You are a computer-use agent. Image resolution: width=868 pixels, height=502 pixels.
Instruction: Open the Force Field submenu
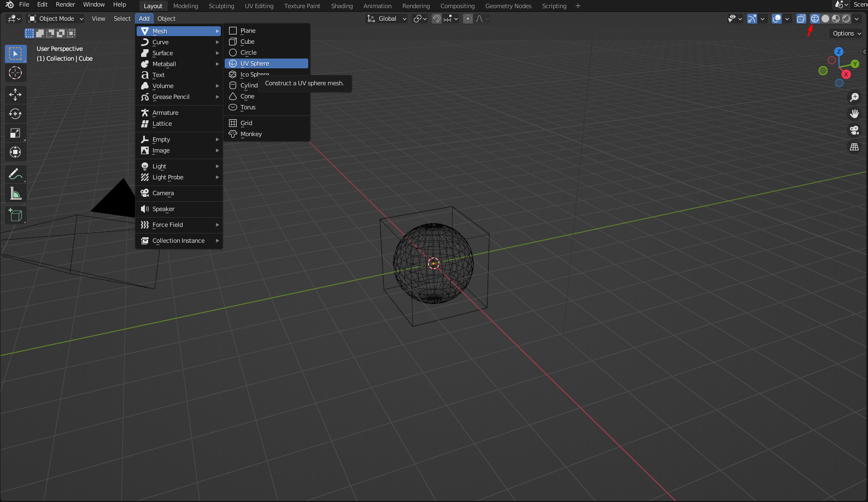pos(179,225)
